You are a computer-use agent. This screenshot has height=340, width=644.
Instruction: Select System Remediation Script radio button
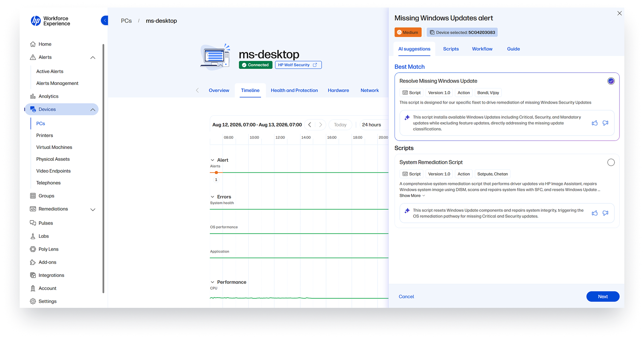coord(611,162)
